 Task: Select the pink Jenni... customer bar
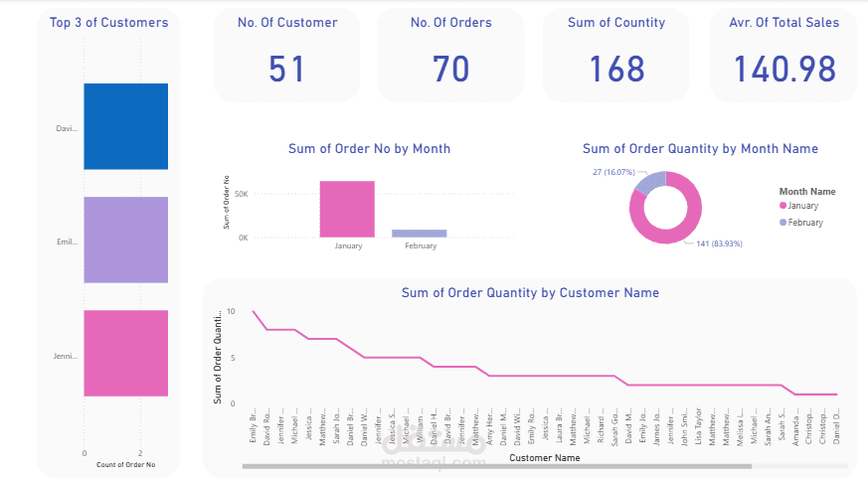125,353
